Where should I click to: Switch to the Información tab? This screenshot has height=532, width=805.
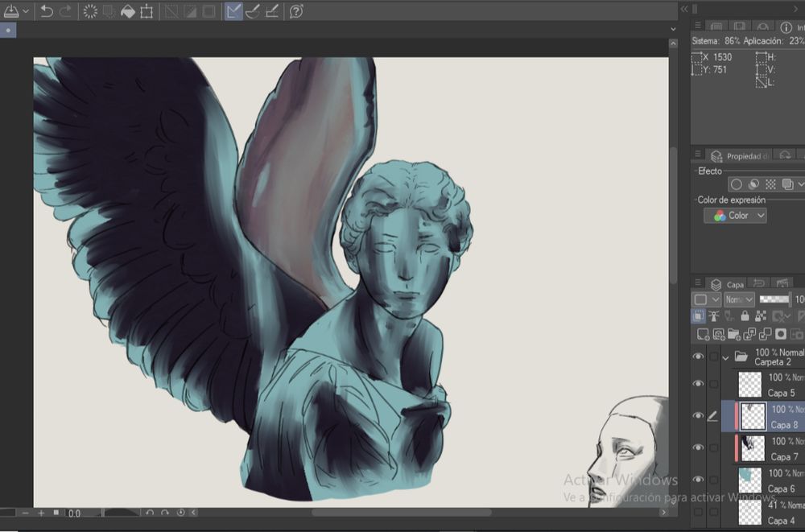(791, 27)
